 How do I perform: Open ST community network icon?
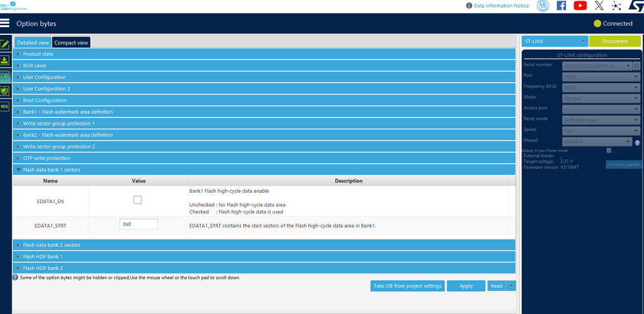616,5
